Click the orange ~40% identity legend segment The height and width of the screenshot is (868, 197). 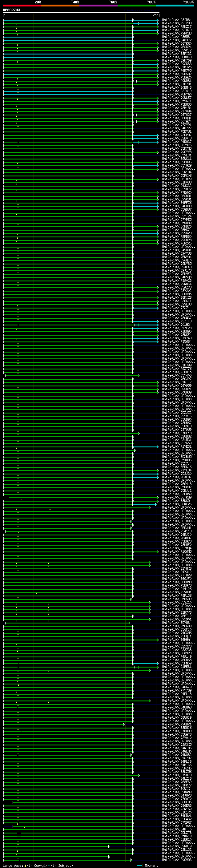pyautogui.click(x=60, y=6)
